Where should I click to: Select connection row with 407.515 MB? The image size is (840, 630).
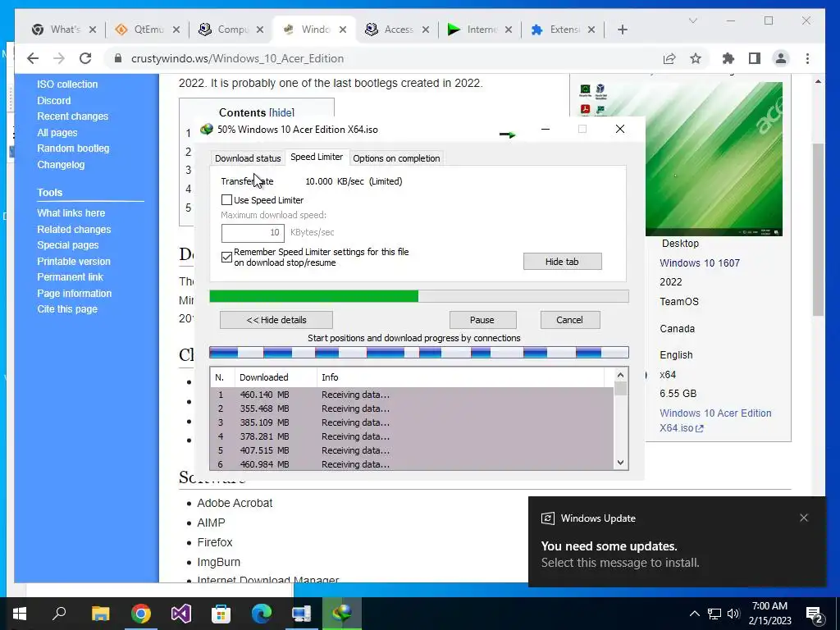(x=412, y=450)
